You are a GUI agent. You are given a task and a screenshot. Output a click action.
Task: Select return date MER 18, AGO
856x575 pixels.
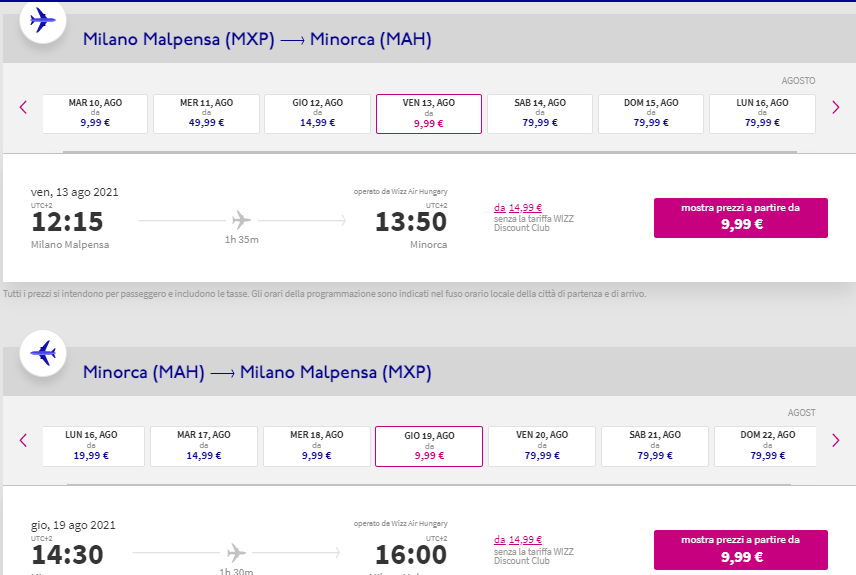(x=317, y=446)
